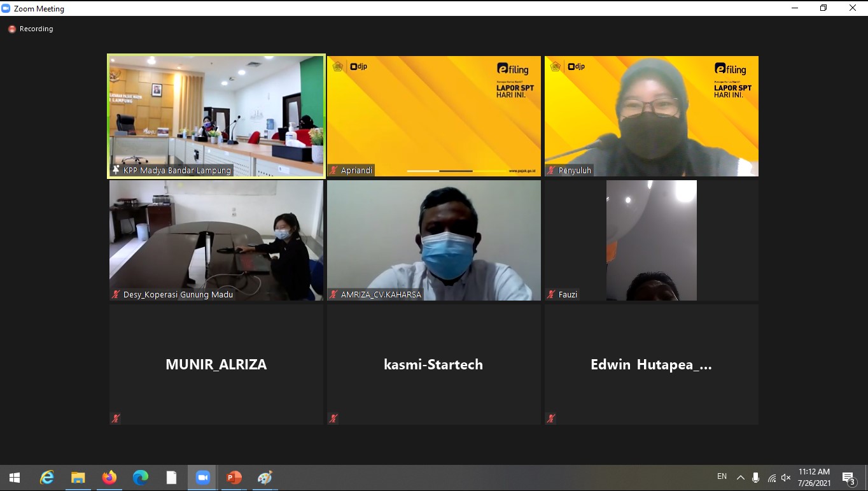Screen dimensions: 868x491
Task: Open Firefox from the taskbar
Action: click(x=109, y=478)
